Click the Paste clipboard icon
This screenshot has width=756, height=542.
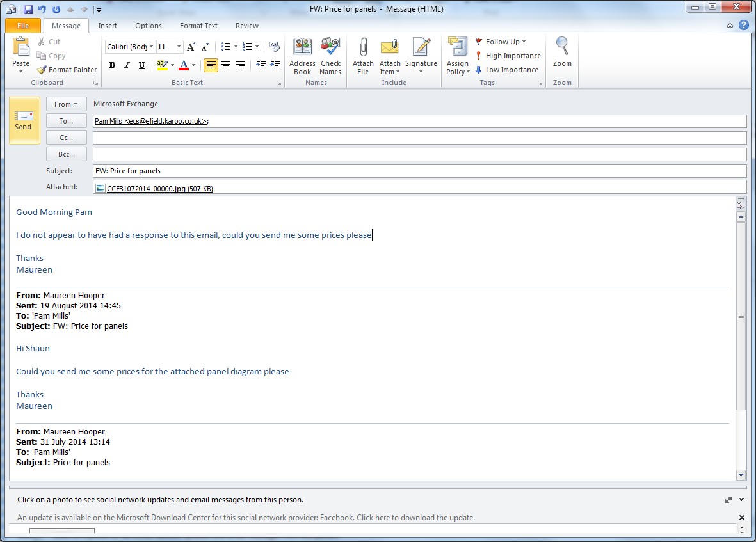click(x=20, y=47)
